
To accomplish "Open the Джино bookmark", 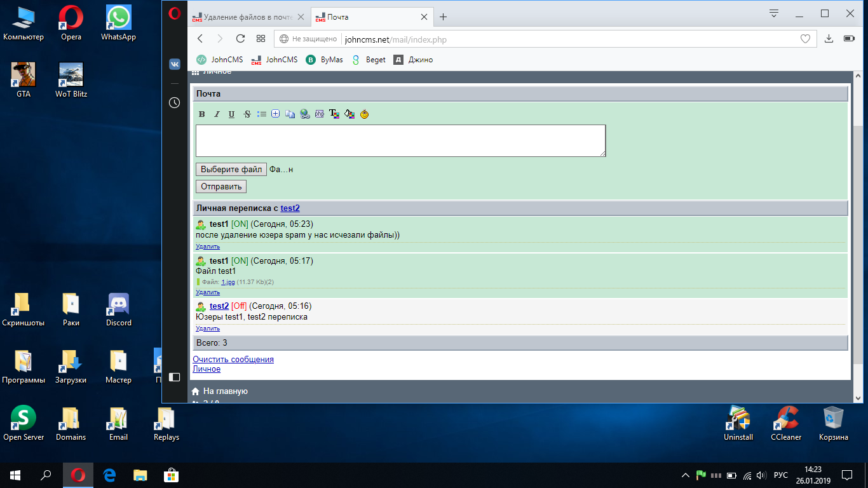I will pyautogui.click(x=413, y=60).
